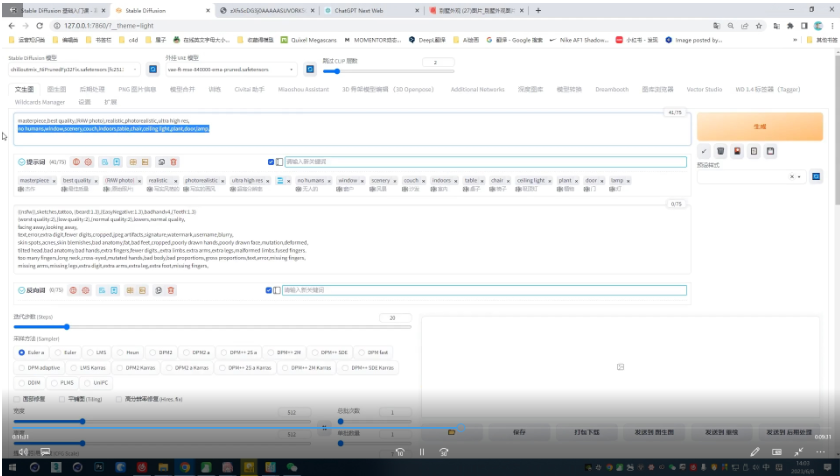Open Photoshop from the taskbar
The image size is (840, 476).
coord(99,467)
